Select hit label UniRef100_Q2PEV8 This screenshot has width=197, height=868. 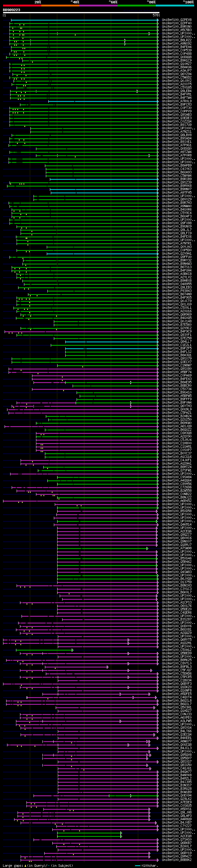pyautogui.click(x=177, y=20)
